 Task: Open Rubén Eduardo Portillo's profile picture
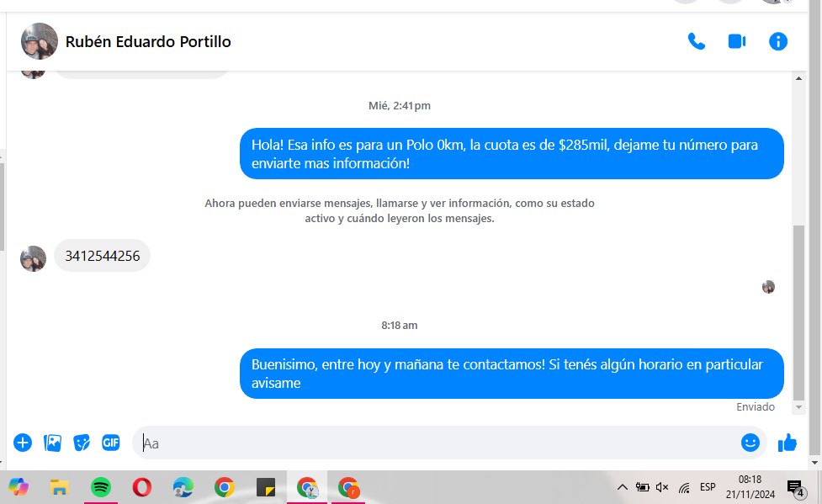pyautogui.click(x=40, y=41)
